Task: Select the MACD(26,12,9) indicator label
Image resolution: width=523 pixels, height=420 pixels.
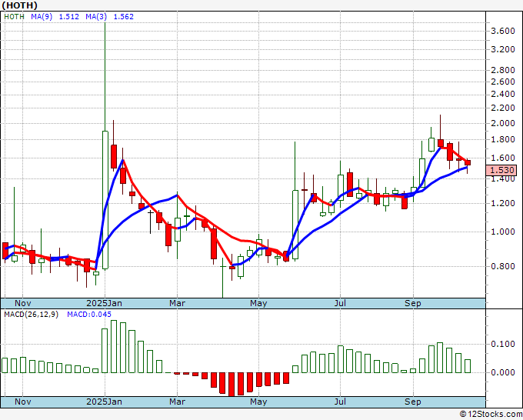Action: [x=32, y=314]
